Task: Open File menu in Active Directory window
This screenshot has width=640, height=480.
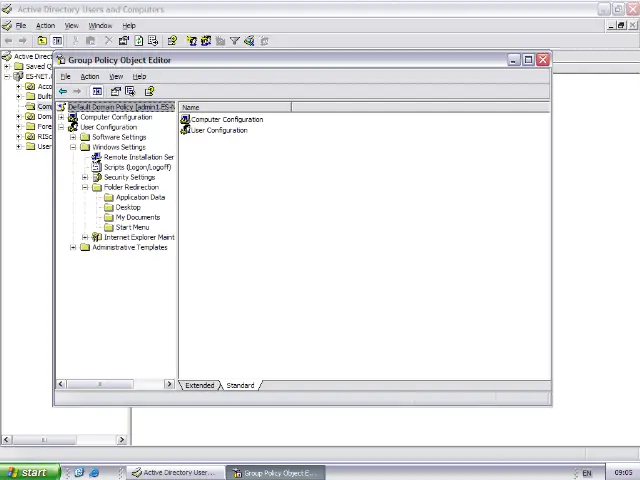Action: coord(21,26)
